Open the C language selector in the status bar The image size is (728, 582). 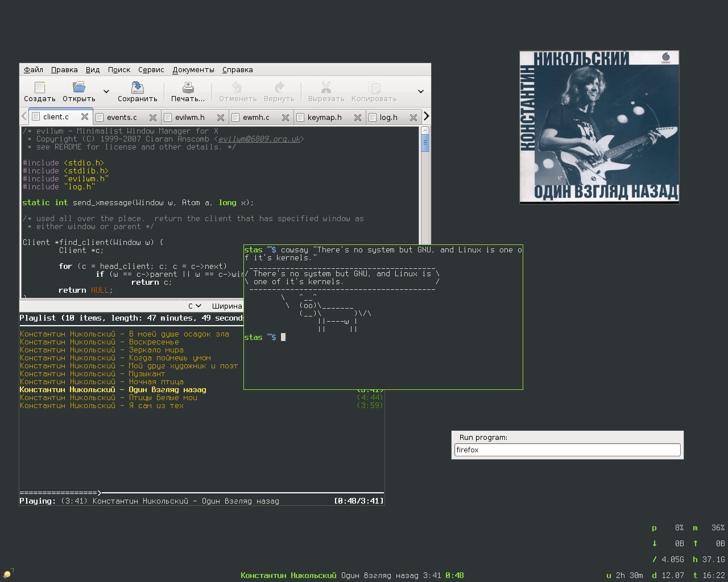pyautogui.click(x=195, y=306)
